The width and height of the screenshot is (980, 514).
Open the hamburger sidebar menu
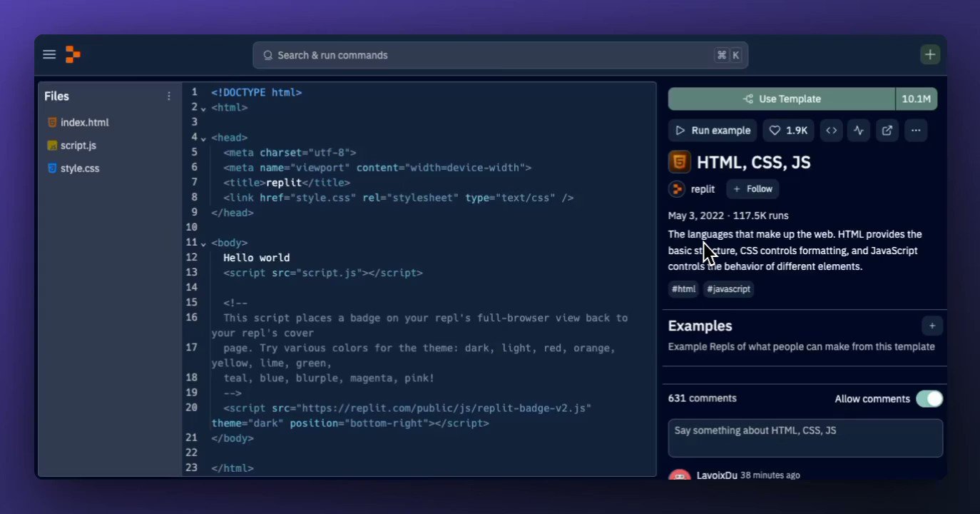tap(49, 54)
